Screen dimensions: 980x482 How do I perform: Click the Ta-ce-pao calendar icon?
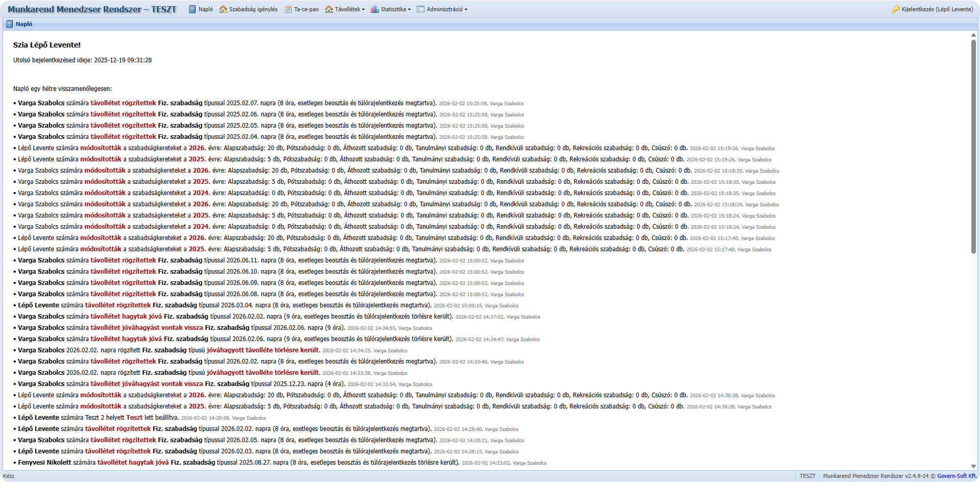coord(288,9)
